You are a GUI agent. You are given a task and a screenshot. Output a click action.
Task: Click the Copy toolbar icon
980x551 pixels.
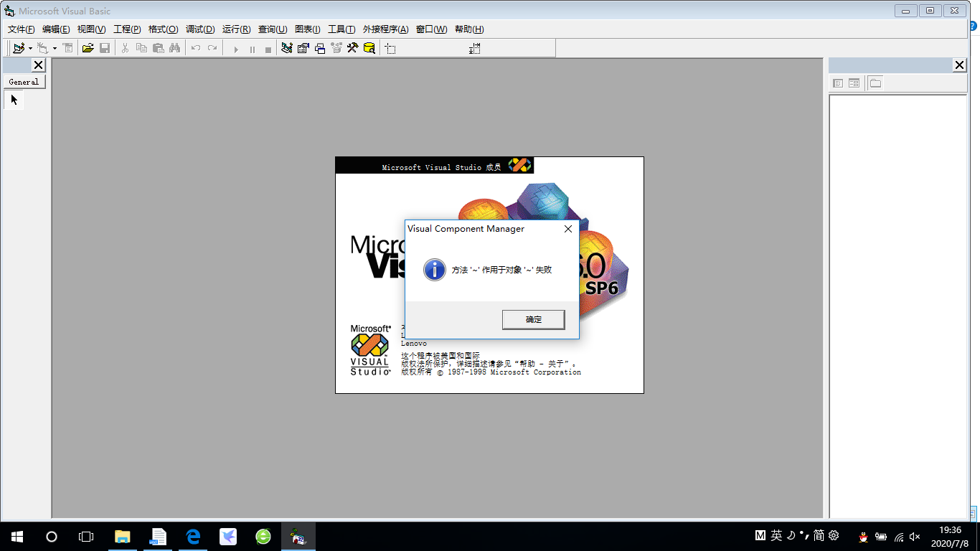tap(141, 48)
